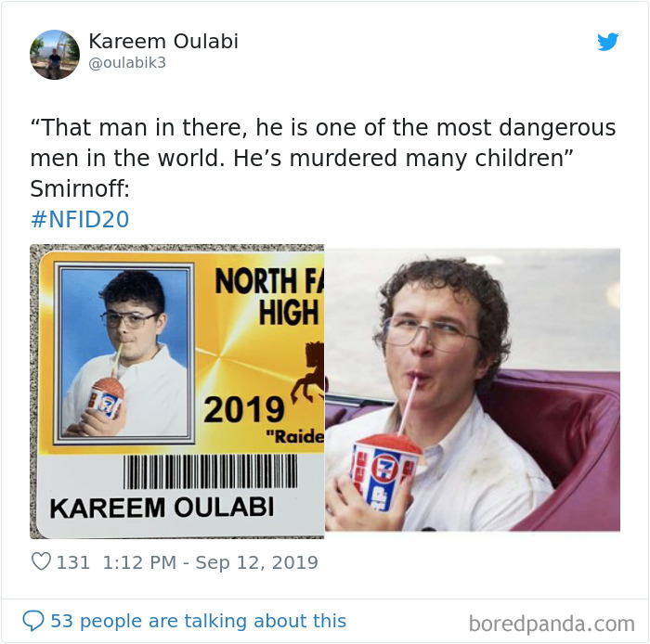650x644 pixels.
Task: Click the student portrait on ID card
Action: (x=123, y=353)
